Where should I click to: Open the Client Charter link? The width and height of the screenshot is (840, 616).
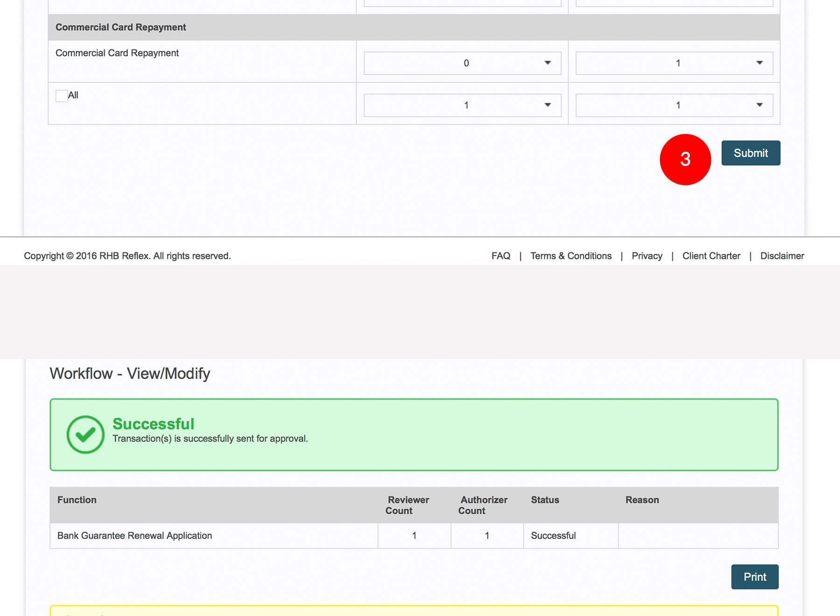(x=711, y=256)
